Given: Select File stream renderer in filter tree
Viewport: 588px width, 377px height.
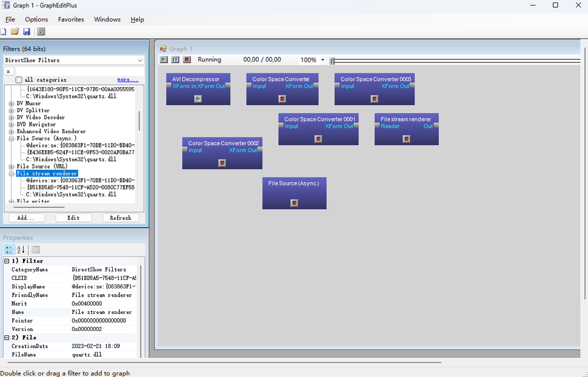Looking at the screenshot, I should 47,173.
